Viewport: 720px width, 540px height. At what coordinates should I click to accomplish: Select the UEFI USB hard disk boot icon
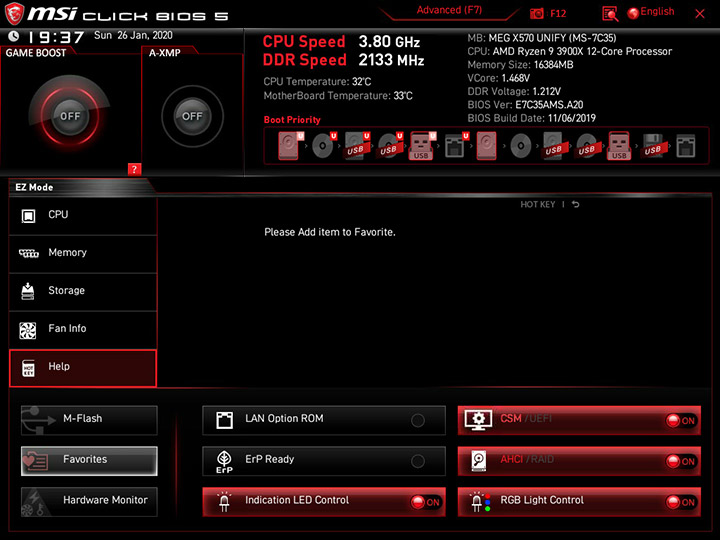(x=356, y=146)
